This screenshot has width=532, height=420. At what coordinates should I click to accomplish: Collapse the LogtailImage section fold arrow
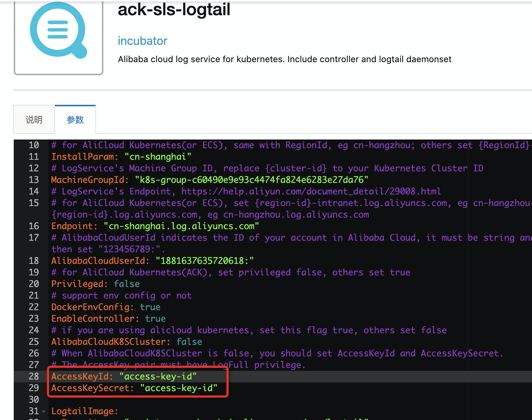[x=44, y=411]
